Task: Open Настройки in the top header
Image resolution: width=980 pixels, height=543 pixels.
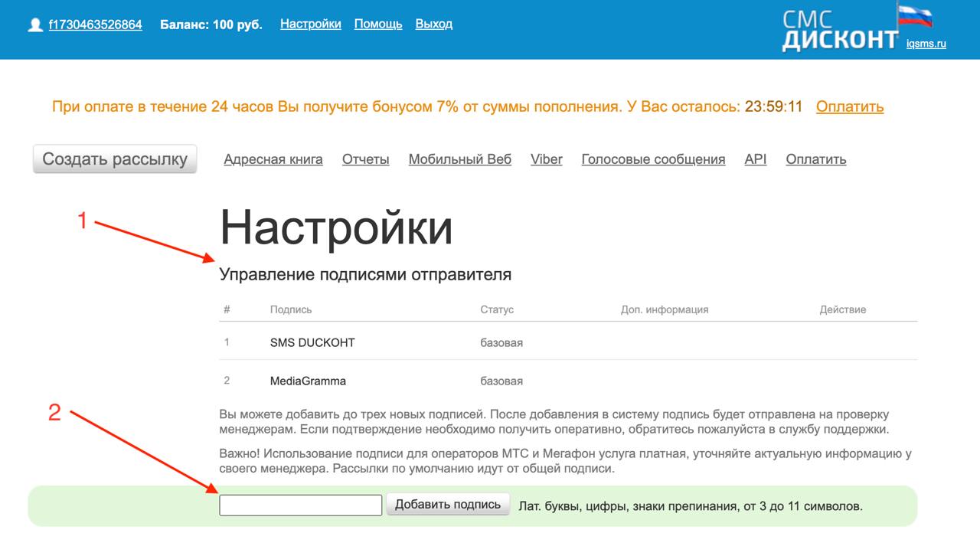Action: coord(310,24)
